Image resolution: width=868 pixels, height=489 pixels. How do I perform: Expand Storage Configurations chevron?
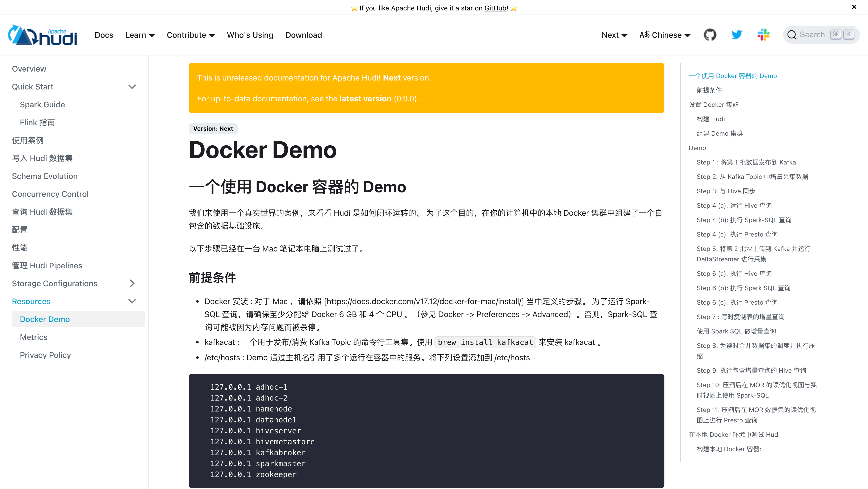pyautogui.click(x=132, y=283)
